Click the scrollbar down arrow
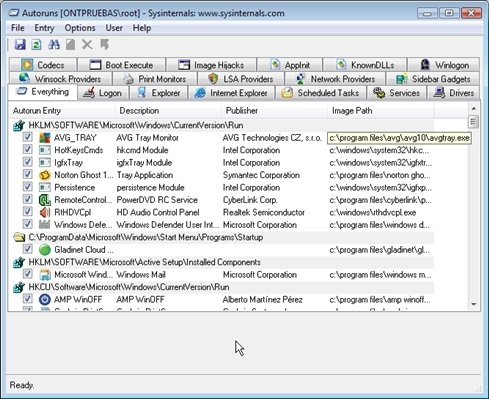Viewport: 489px width, 399px height. [473, 304]
